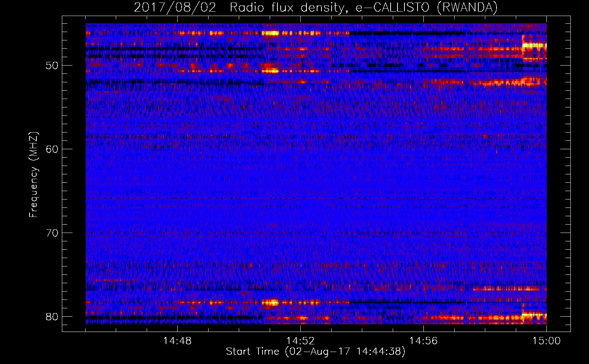Click the '14:52' time tick label

300,341
